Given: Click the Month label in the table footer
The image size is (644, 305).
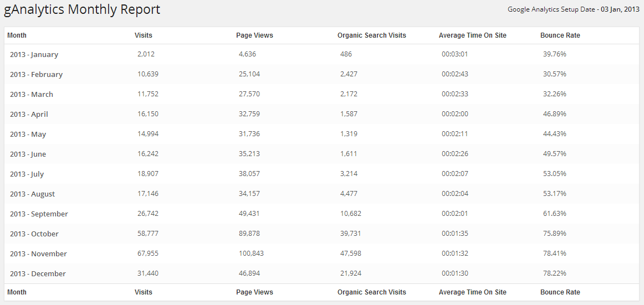Looking at the screenshot, I should pyautogui.click(x=17, y=292).
